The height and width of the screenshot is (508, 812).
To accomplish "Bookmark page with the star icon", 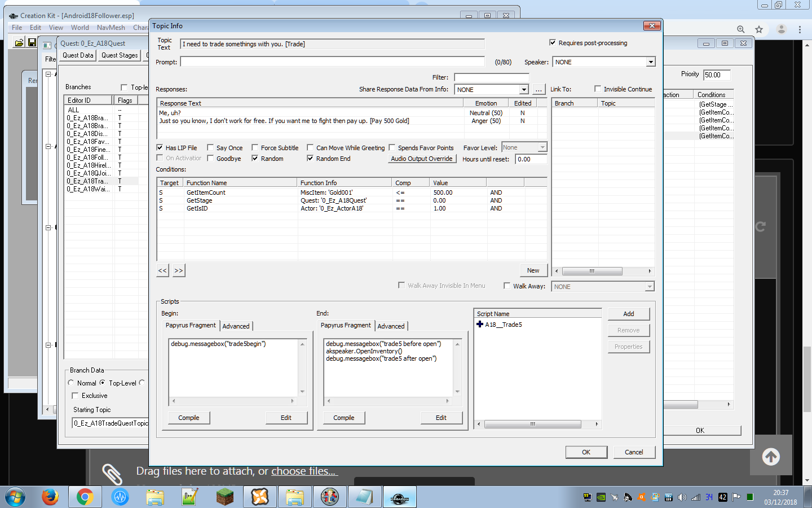I will point(759,29).
